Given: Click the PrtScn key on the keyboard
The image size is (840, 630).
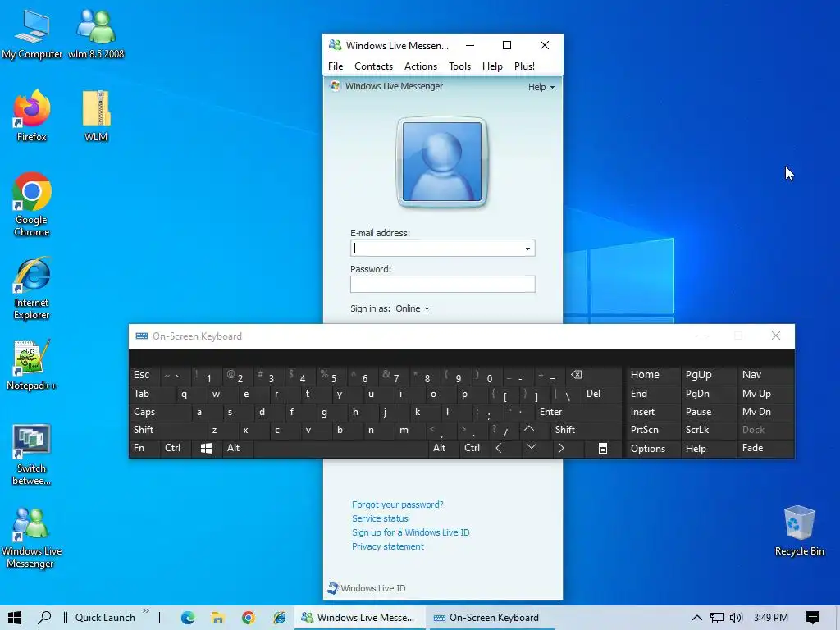Looking at the screenshot, I should (x=651, y=430).
